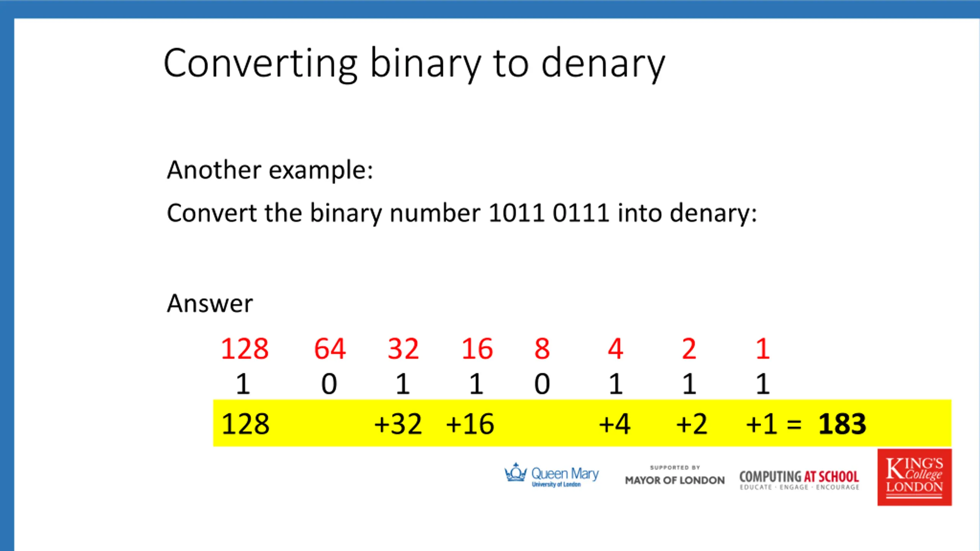
Task: Click the binary digit 1 under red 1
Action: (x=763, y=384)
